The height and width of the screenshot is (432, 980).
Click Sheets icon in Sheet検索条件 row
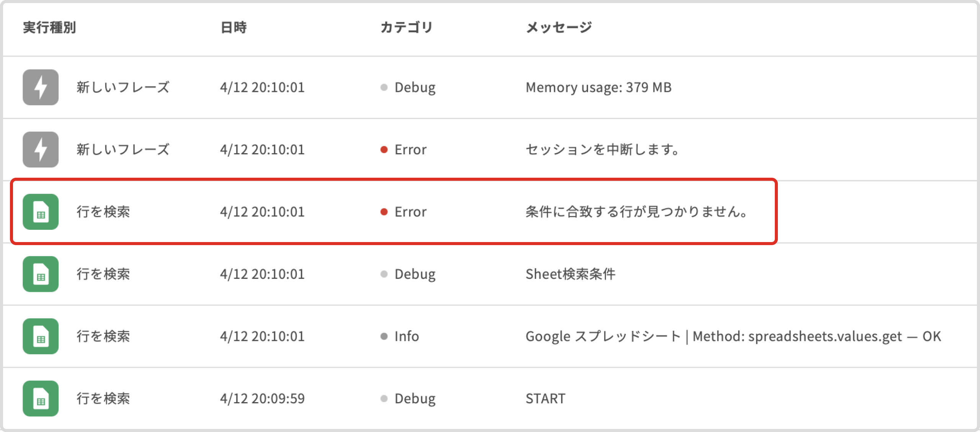pyautogui.click(x=41, y=274)
